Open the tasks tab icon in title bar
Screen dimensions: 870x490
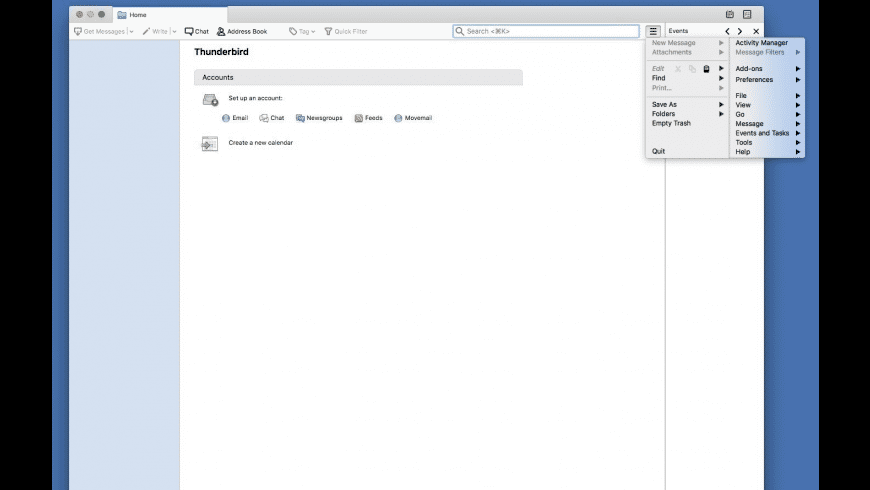pos(747,14)
